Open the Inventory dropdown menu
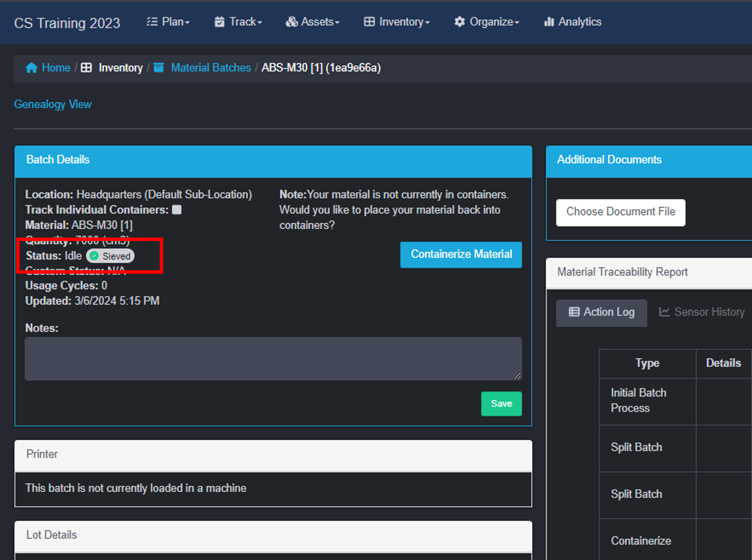 click(x=397, y=22)
